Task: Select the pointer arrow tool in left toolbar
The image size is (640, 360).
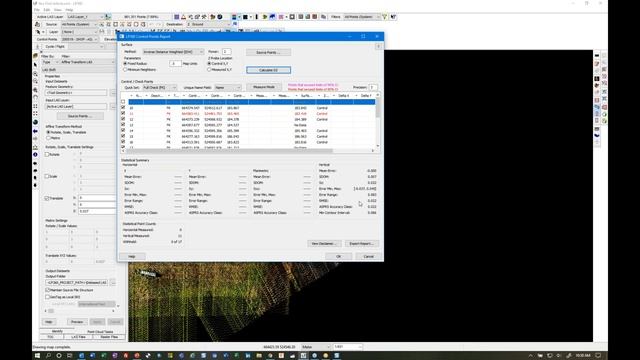Action: pos(36,64)
